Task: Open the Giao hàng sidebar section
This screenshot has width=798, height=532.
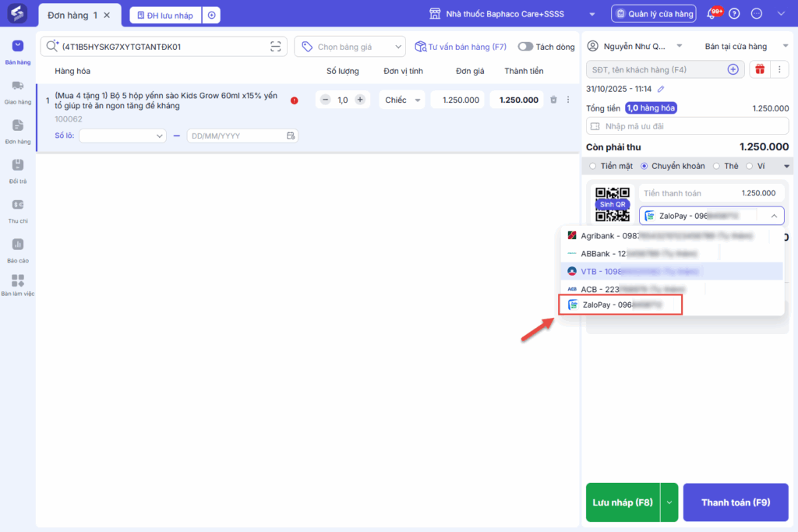Action: (18, 92)
